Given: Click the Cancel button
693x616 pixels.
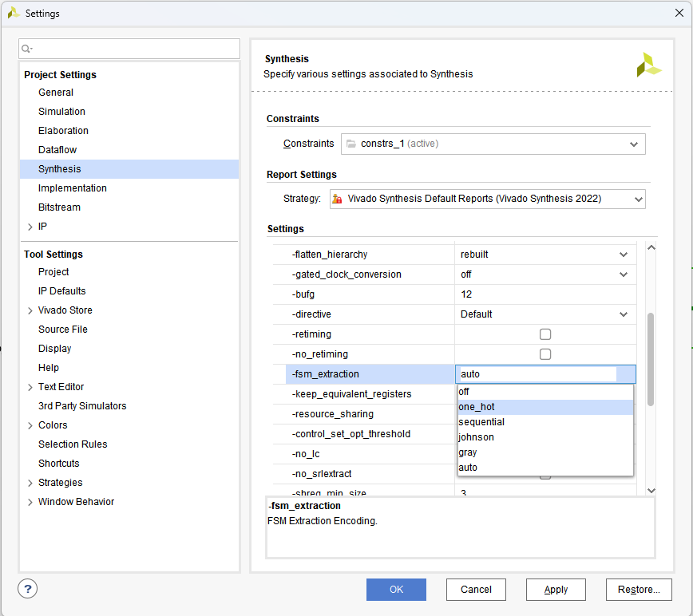Looking at the screenshot, I should (x=476, y=590).
